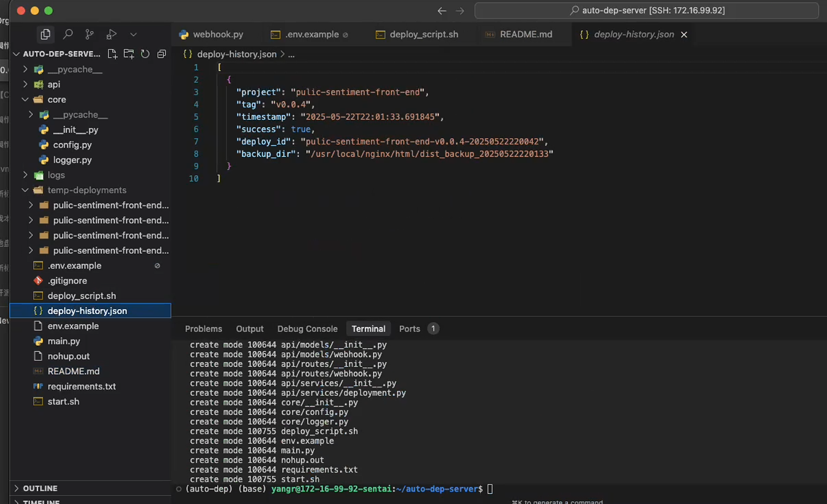Expand the logs folder

[56, 175]
